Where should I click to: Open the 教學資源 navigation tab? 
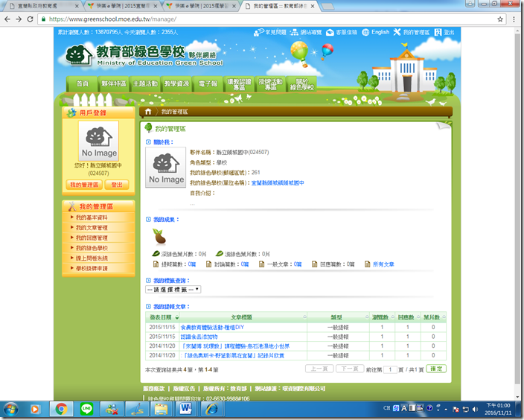point(176,84)
